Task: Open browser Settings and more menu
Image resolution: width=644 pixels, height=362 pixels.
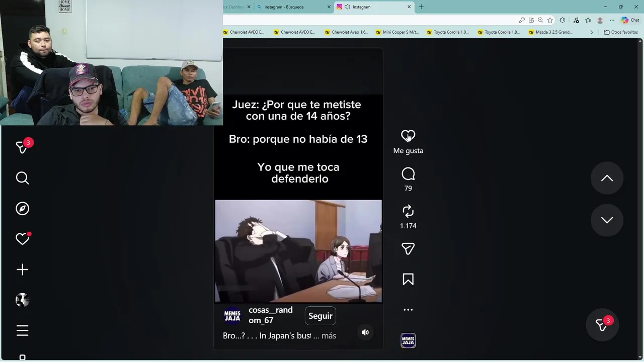Action: (x=612, y=20)
